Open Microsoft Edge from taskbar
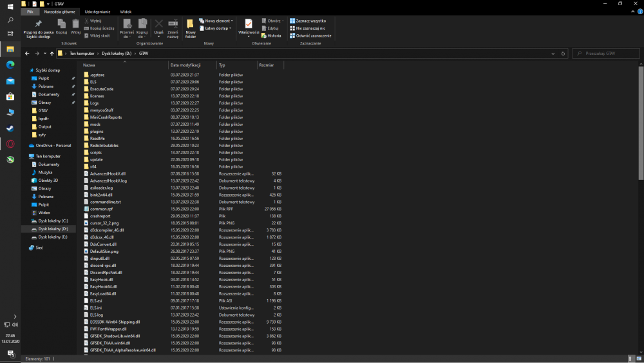 (10, 65)
